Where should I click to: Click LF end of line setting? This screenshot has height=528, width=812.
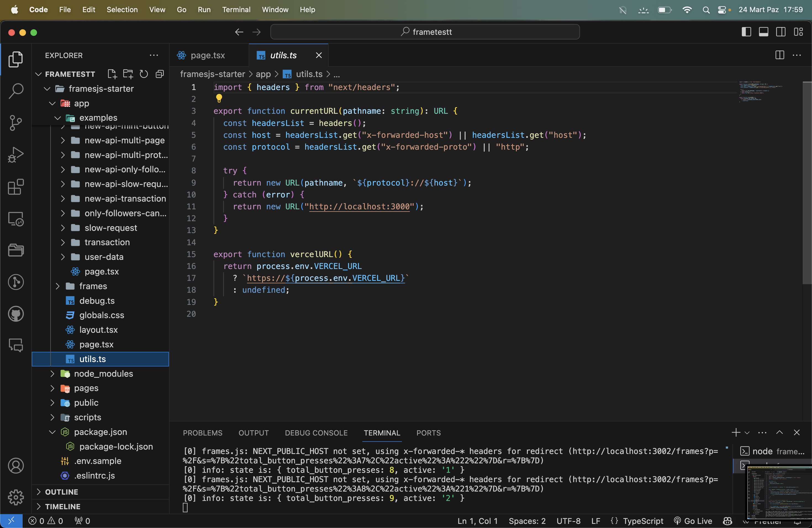[x=596, y=521]
